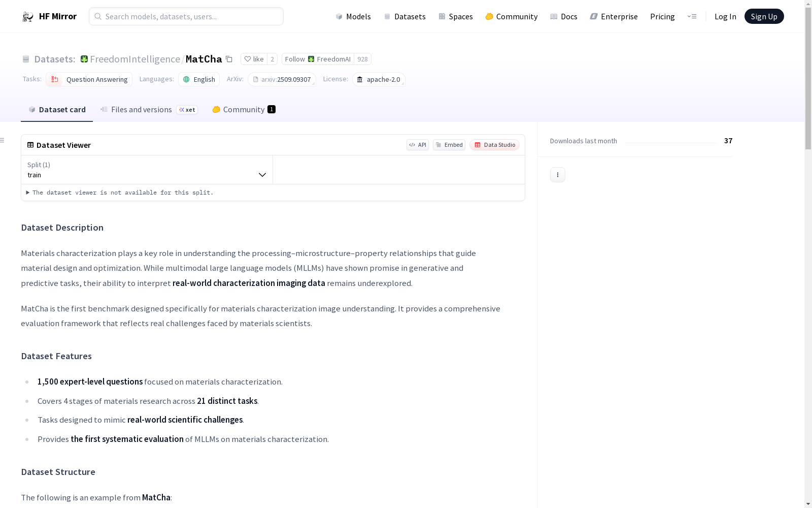Click the Dataset Description heading

click(x=62, y=228)
